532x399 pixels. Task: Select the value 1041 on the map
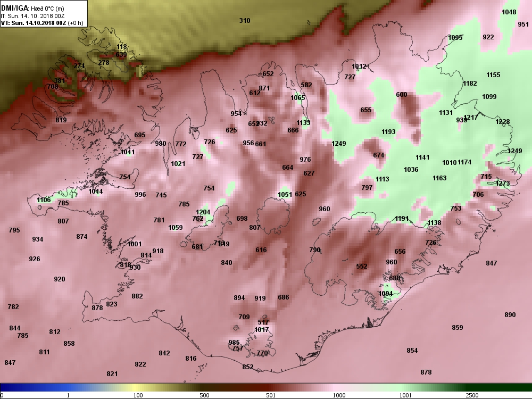coord(128,152)
